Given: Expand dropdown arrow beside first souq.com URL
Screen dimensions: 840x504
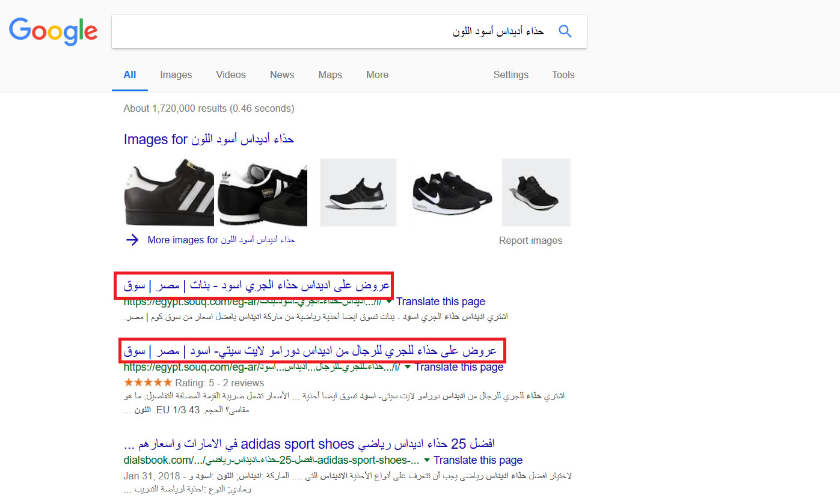Looking at the screenshot, I should [390, 301].
